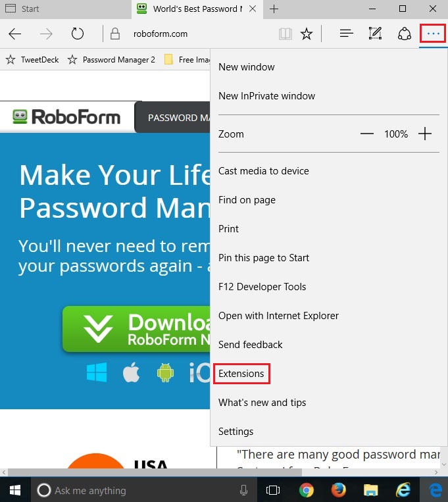Open a new tab with plus
Image resolution: width=448 pixels, height=502 pixels.
(274, 9)
